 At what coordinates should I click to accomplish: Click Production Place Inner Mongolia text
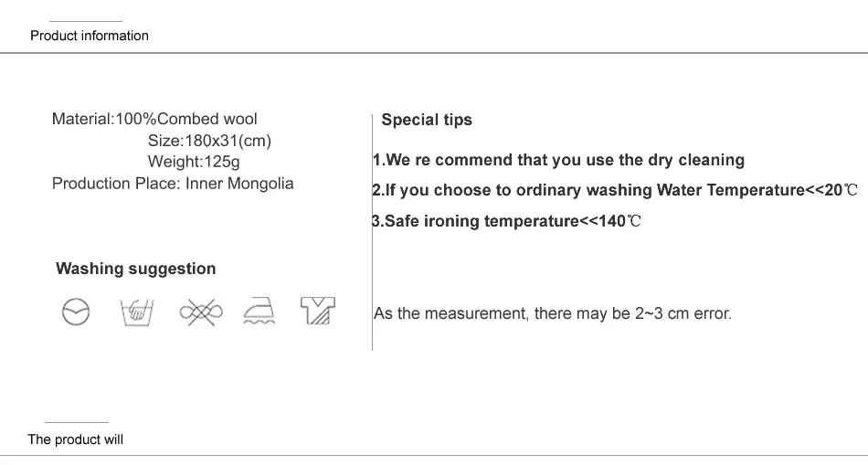click(173, 184)
